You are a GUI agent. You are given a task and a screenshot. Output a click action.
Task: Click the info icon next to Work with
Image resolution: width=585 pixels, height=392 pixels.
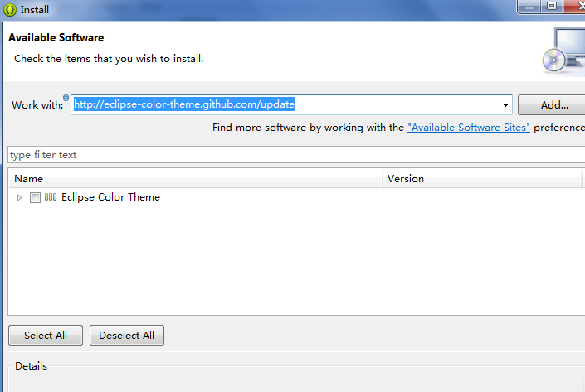(66, 98)
